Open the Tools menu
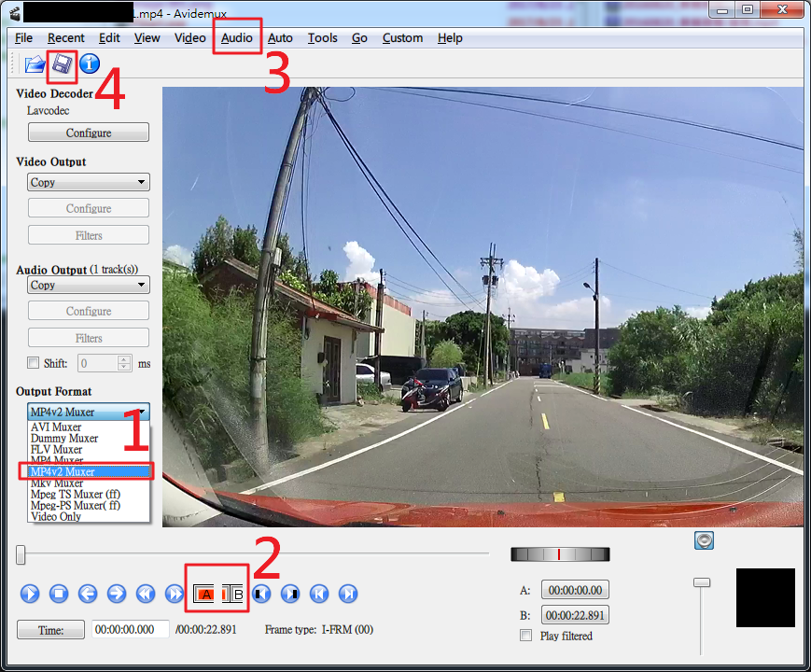The image size is (811, 672). (x=322, y=38)
